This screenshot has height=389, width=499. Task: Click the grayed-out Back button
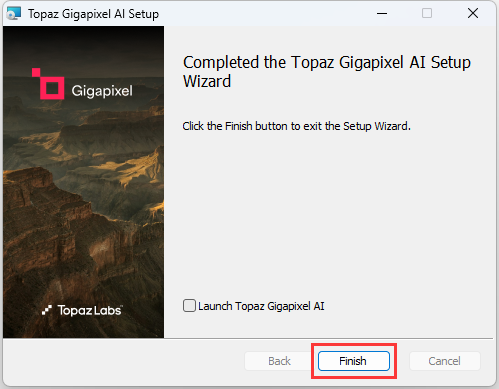[279, 361]
